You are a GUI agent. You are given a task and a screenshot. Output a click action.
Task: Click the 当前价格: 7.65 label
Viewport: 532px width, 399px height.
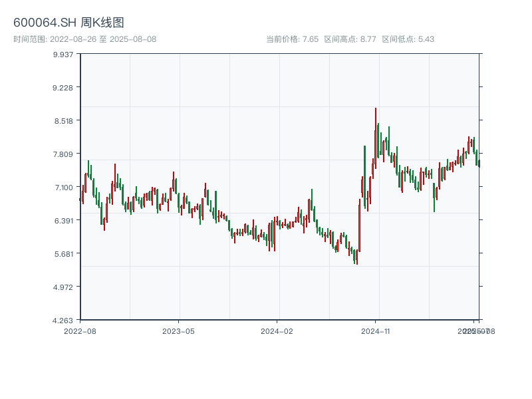[292, 39]
